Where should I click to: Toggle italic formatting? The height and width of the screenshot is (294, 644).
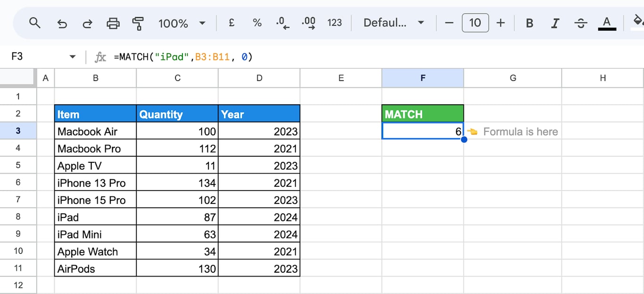tap(555, 23)
